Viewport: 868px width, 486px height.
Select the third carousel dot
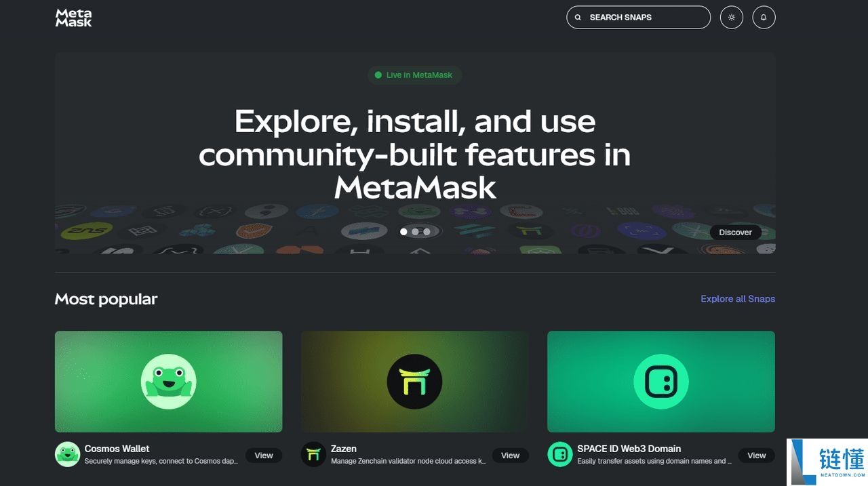coord(427,232)
